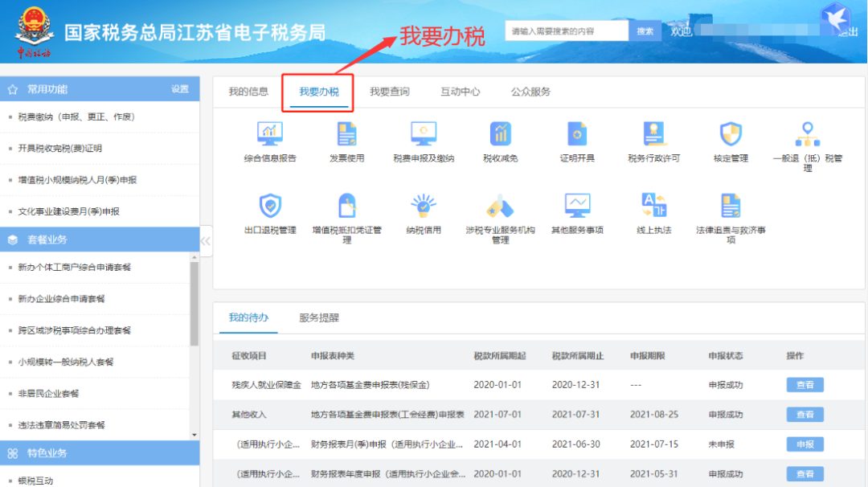Click the sidebar scrollbar thumb

click(x=194, y=303)
